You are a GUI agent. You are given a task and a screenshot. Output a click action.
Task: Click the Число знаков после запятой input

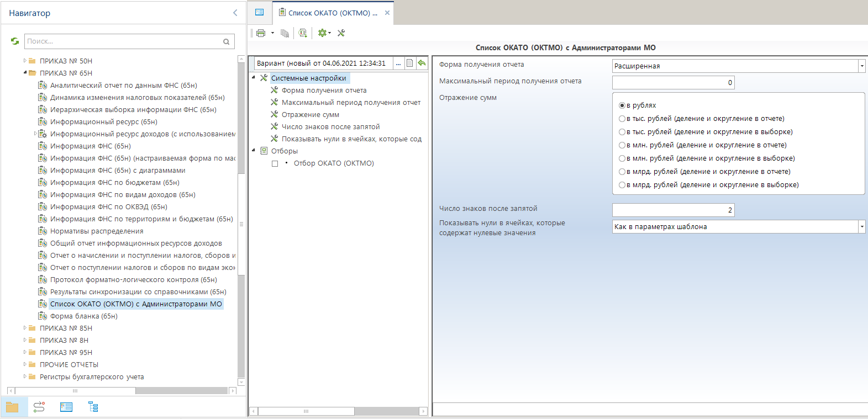pyautogui.click(x=674, y=210)
